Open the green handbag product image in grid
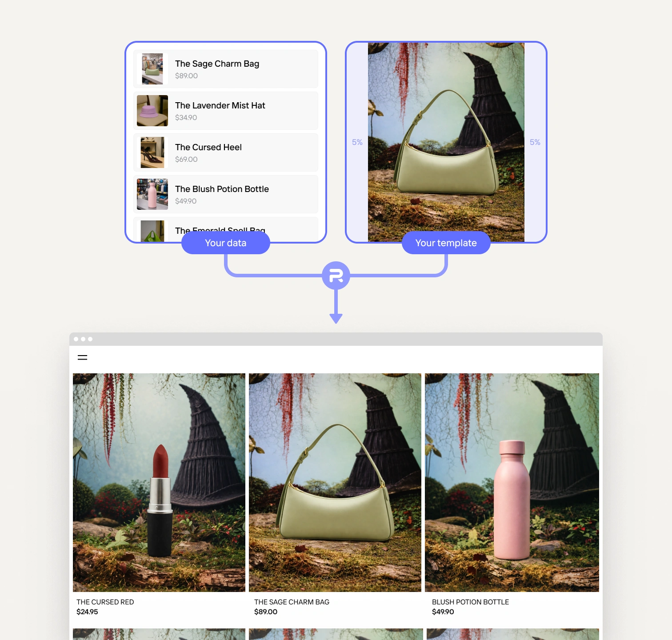Viewport: 672px width, 640px height. point(335,482)
